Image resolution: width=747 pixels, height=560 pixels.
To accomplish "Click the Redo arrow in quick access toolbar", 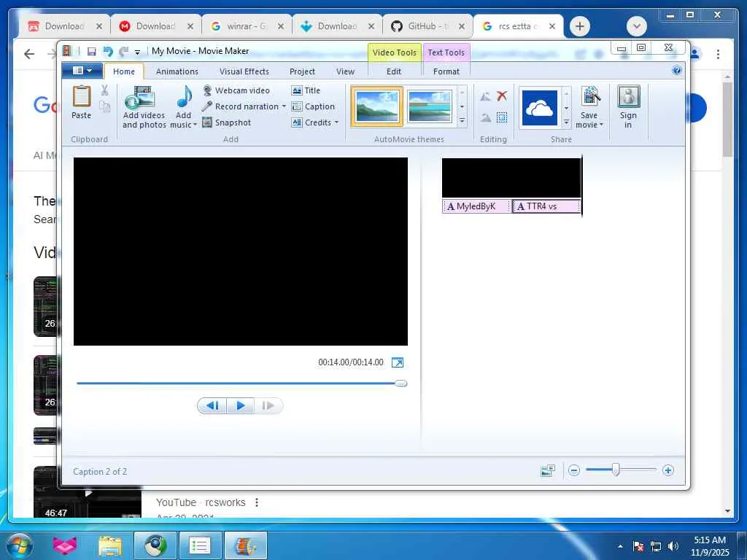I will pyautogui.click(x=123, y=52).
